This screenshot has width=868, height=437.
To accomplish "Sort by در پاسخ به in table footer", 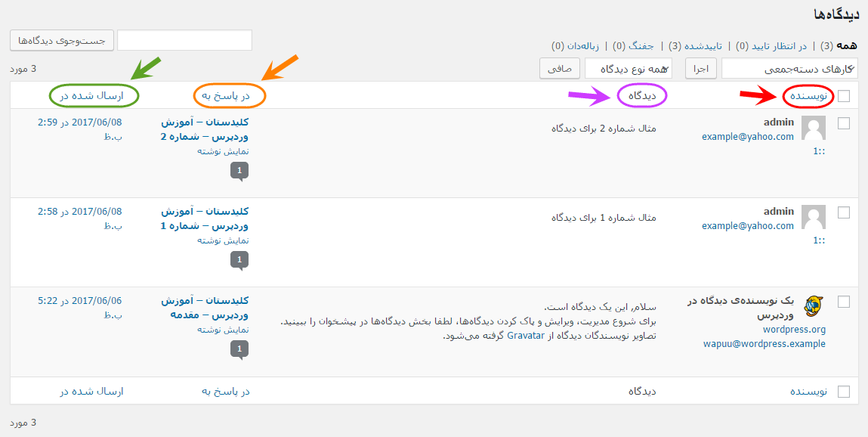I will [225, 392].
